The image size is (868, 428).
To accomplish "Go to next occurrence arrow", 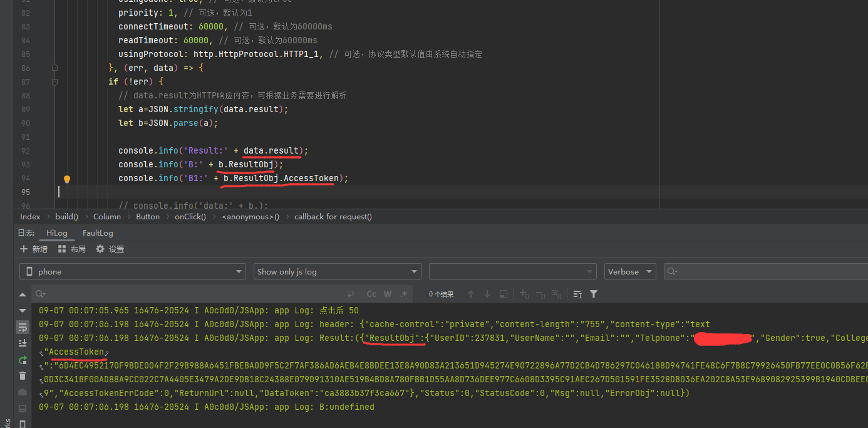I will (x=487, y=294).
